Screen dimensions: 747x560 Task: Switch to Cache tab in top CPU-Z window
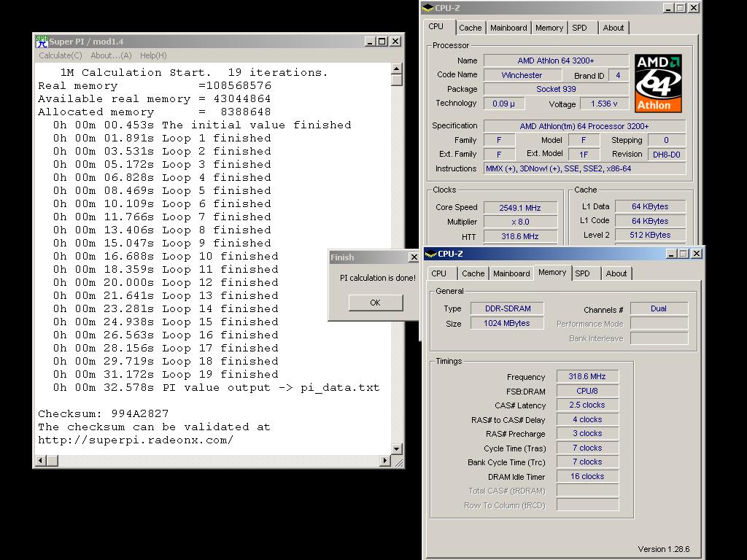click(471, 28)
